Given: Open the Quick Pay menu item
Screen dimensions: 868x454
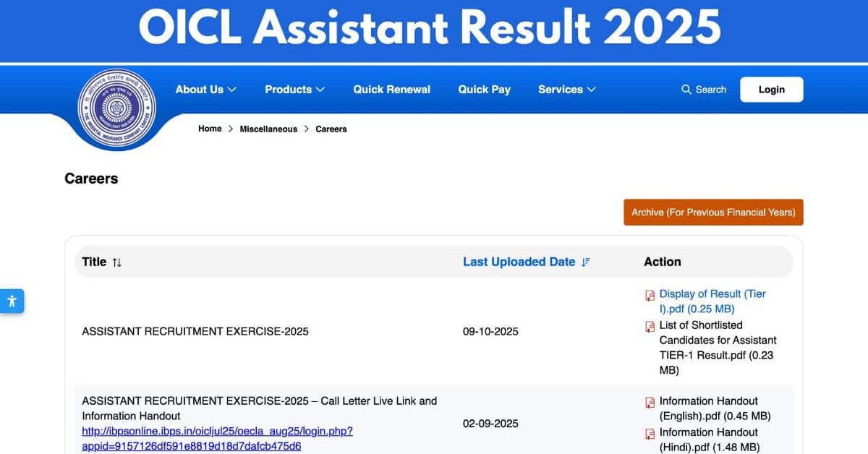Looking at the screenshot, I should [x=484, y=90].
